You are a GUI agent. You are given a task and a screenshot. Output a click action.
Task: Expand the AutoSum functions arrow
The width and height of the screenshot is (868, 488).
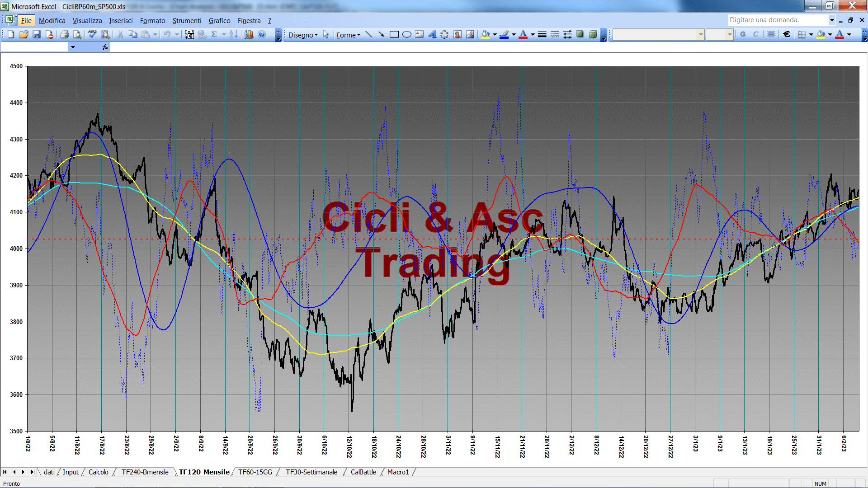(224, 34)
